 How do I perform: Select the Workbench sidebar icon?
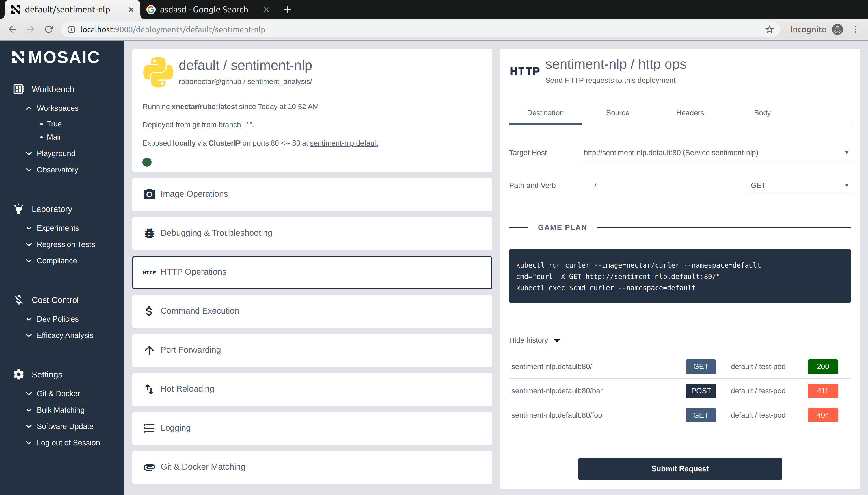point(18,89)
